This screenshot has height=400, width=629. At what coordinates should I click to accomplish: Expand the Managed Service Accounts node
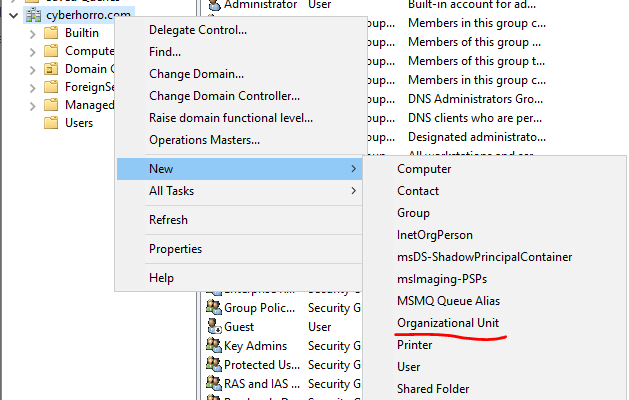click(32, 105)
